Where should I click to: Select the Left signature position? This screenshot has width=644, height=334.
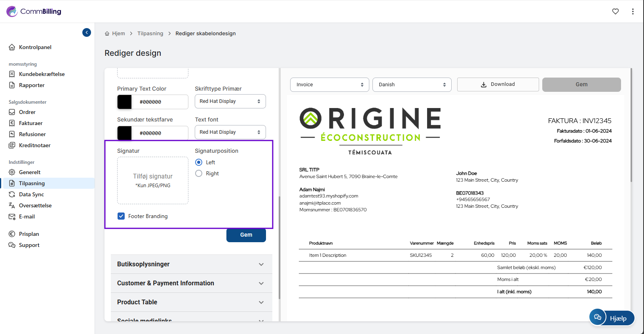199,162
